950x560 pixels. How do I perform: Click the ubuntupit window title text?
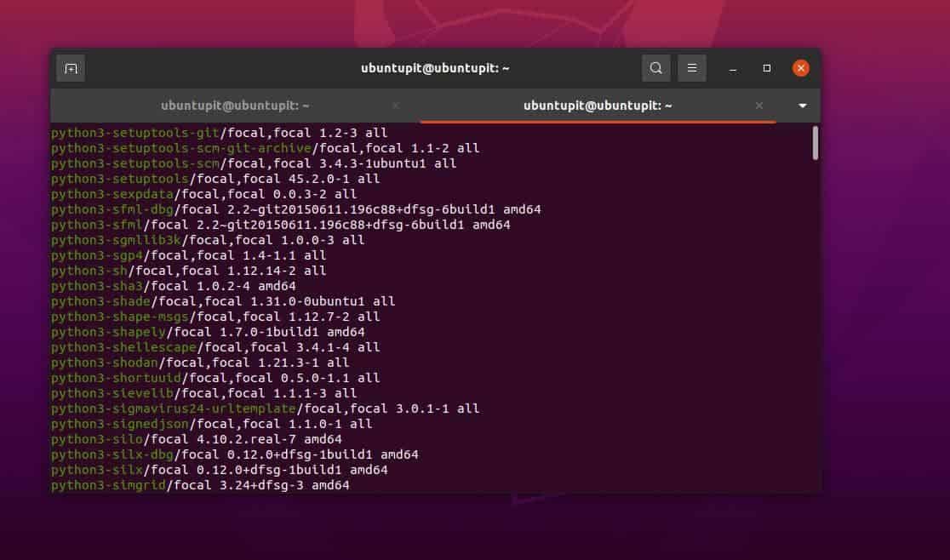[435, 67]
